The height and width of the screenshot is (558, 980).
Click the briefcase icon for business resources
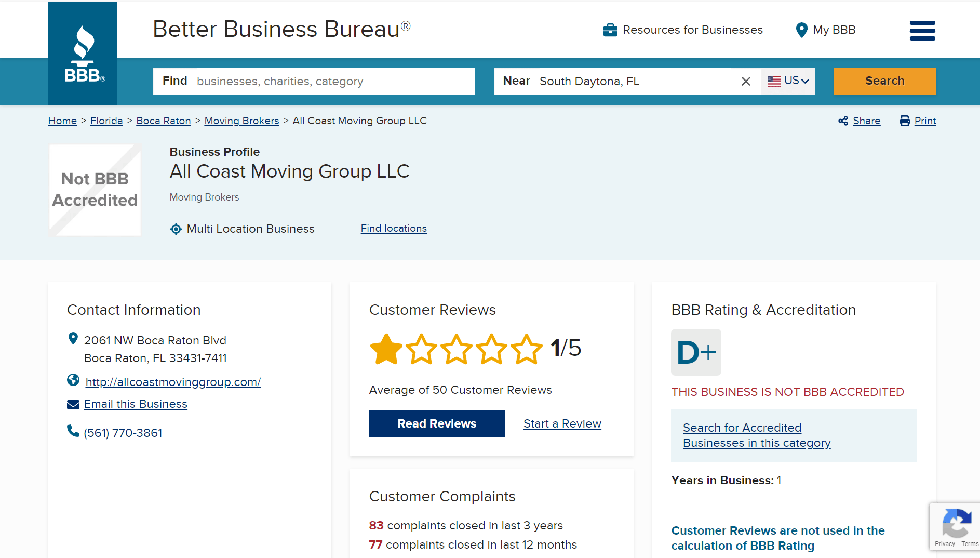point(610,30)
